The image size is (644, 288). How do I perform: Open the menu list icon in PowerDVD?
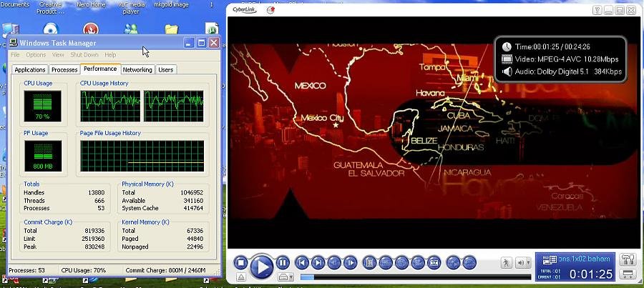tap(369, 262)
